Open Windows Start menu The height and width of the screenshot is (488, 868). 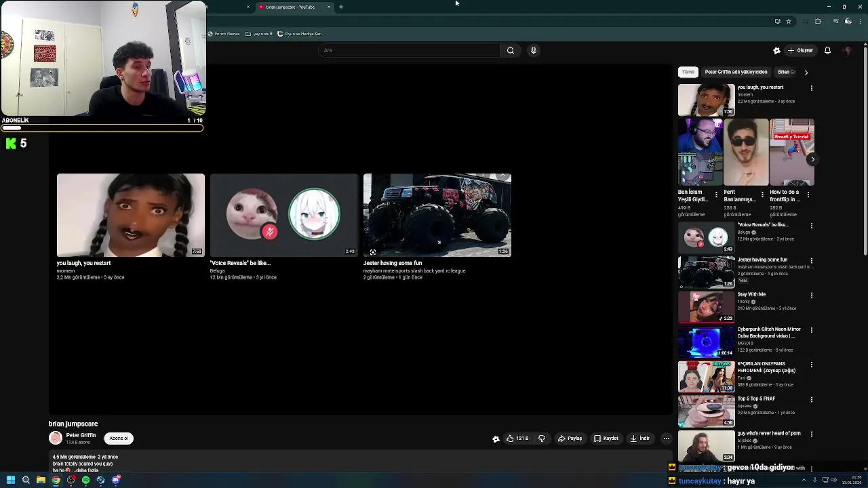(11, 480)
